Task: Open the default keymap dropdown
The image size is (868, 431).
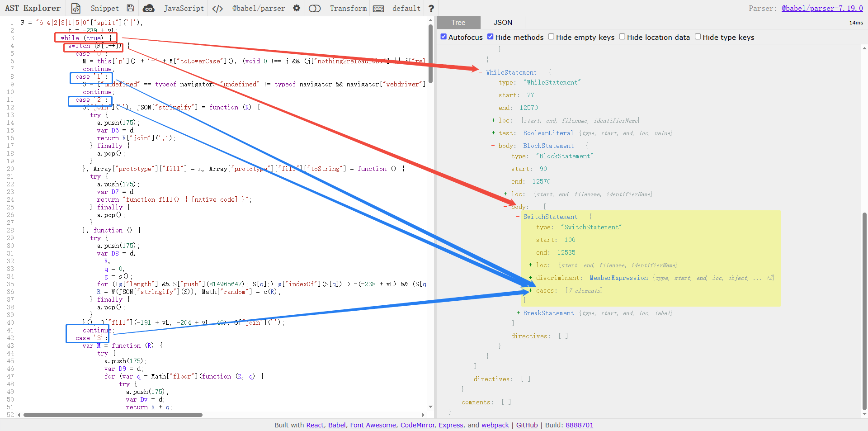Action: [406, 8]
